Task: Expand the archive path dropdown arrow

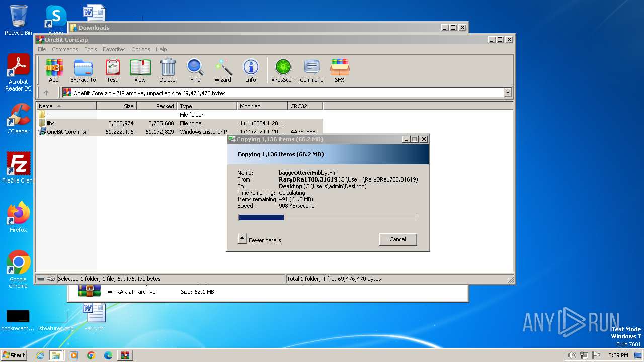Action: [508, 93]
